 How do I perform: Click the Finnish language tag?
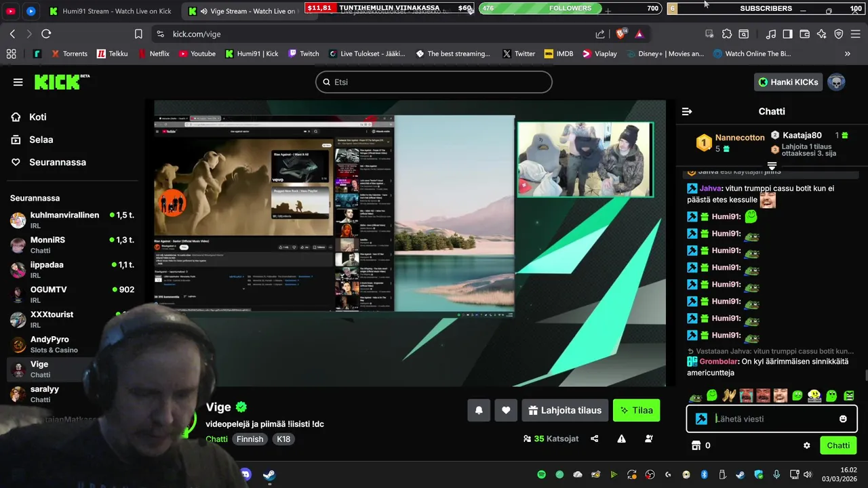click(x=250, y=439)
